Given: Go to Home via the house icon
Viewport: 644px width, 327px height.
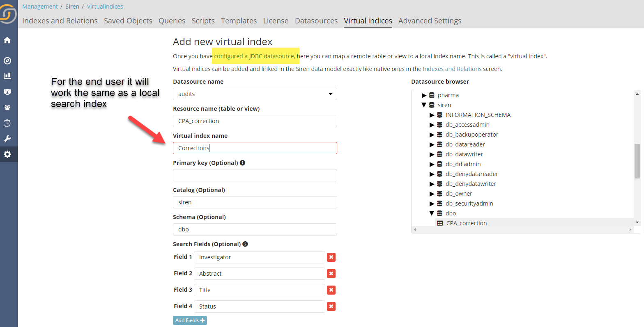Looking at the screenshot, I should (7, 40).
